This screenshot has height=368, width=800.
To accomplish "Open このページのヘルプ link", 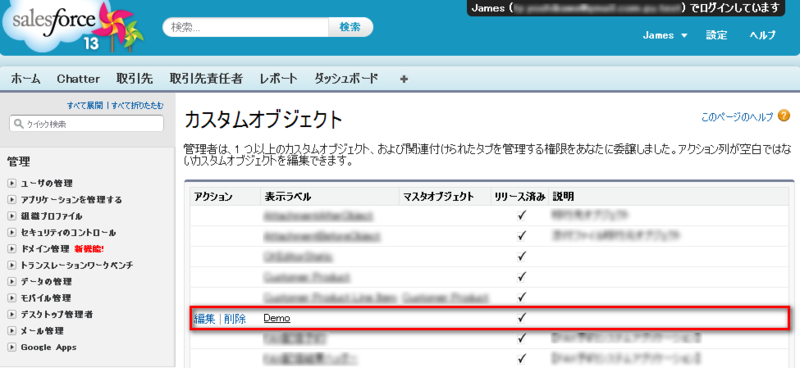I will click(x=737, y=117).
